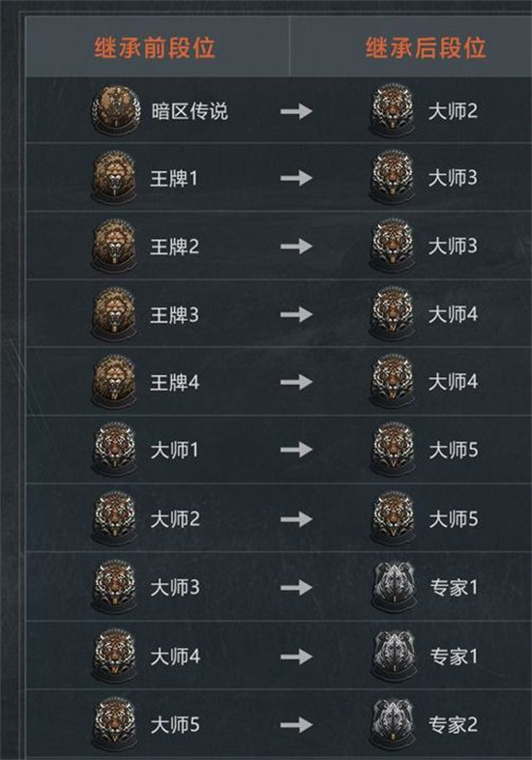
Task: Click the arrow in the 王牌2 row
Action: [x=296, y=246]
